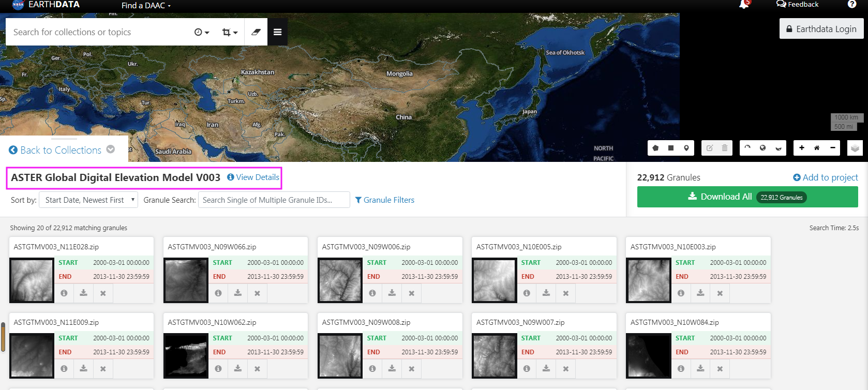Image resolution: width=868 pixels, height=390 pixels.
Task: Click the drag handle above Back to Collections
Action: pyautogui.click(x=64, y=139)
